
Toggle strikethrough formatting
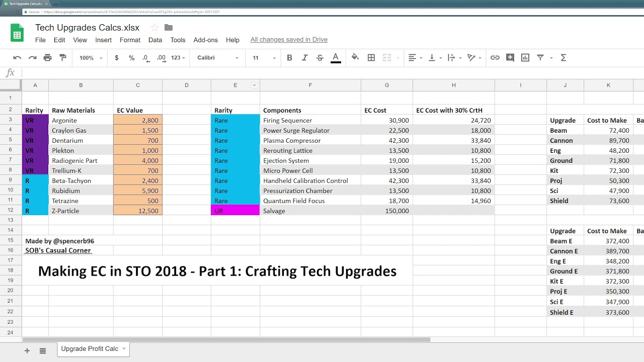point(320,58)
